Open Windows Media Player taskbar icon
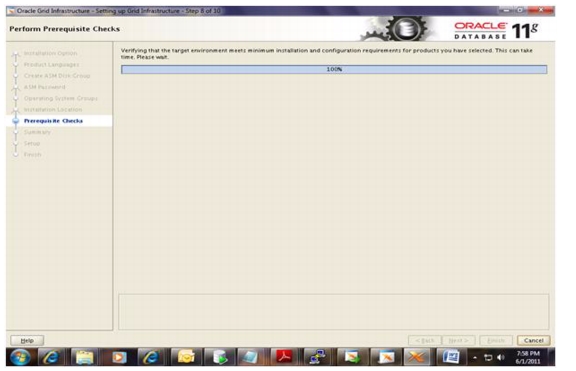Screen dimensions: 576x371 [118, 357]
